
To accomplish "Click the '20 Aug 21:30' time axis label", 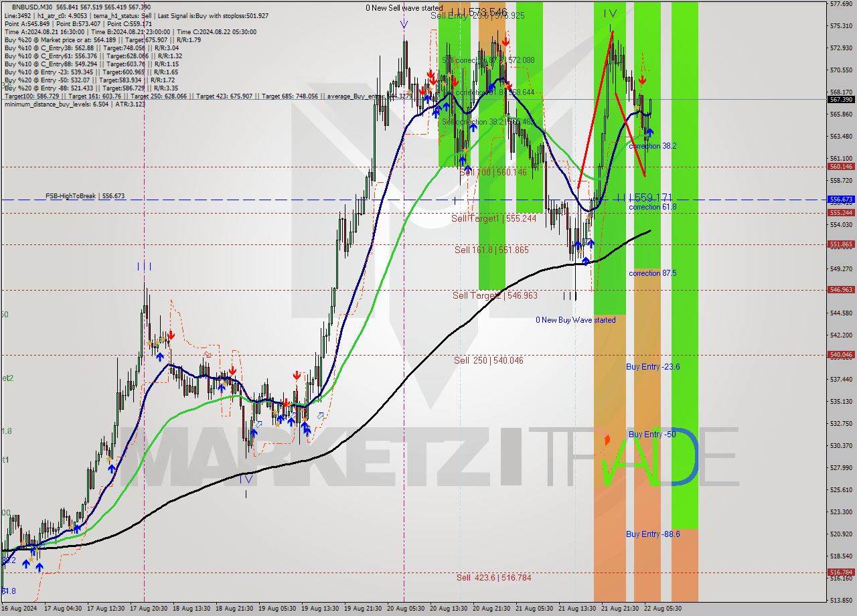I will [492, 609].
